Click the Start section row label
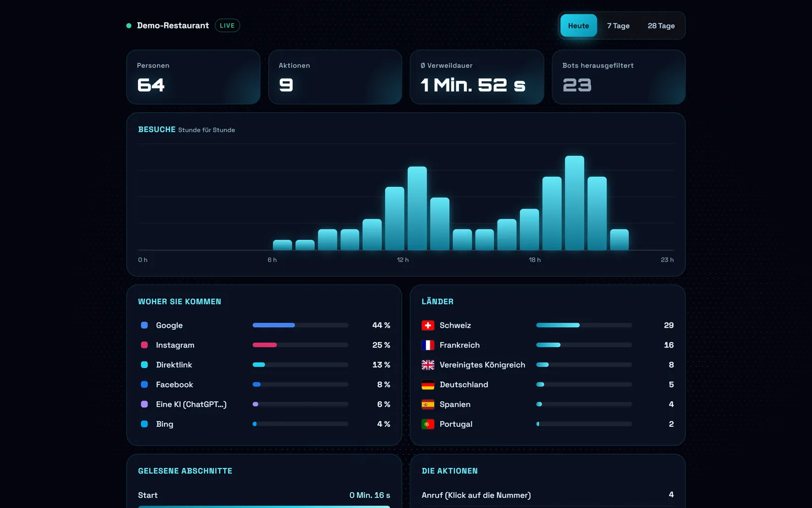The height and width of the screenshot is (508, 812). (x=148, y=495)
